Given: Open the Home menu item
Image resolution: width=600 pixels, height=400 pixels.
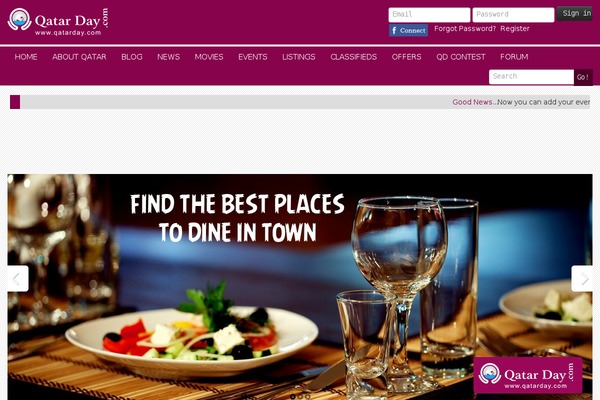Looking at the screenshot, I should pyautogui.click(x=26, y=57).
